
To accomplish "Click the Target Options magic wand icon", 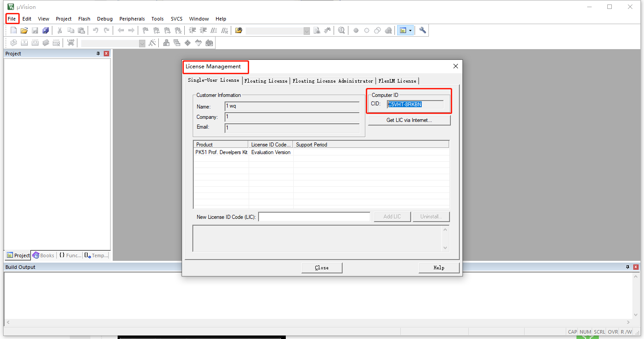I will tap(153, 43).
